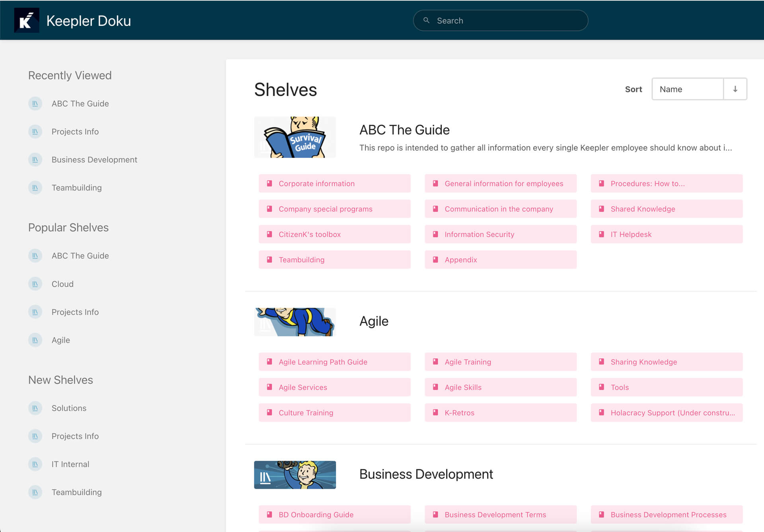Open the Appendix book
This screenshot has width=764, height=532.
[x=501, y=260]
